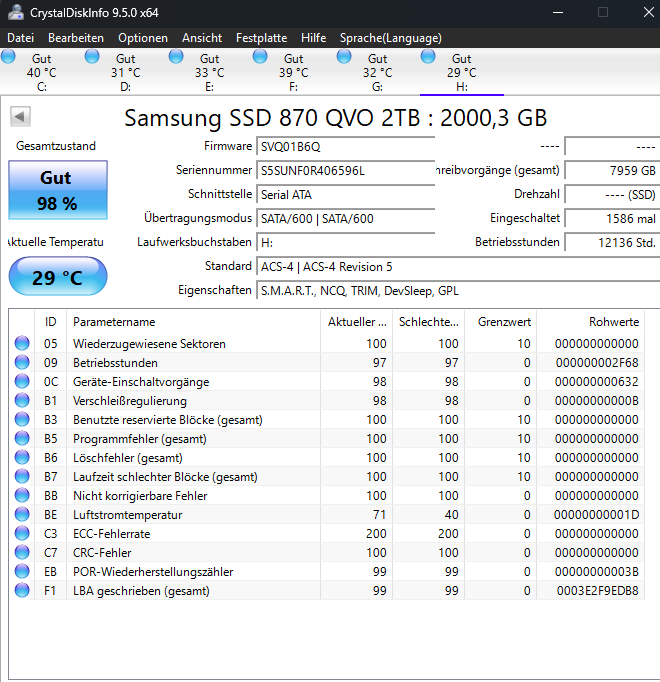Image resolution: width=660 pixels, height=682 pixels.
Task: Click status orb of Geräte-Einschaltvorgänge row
Action: tap(22, 381)
